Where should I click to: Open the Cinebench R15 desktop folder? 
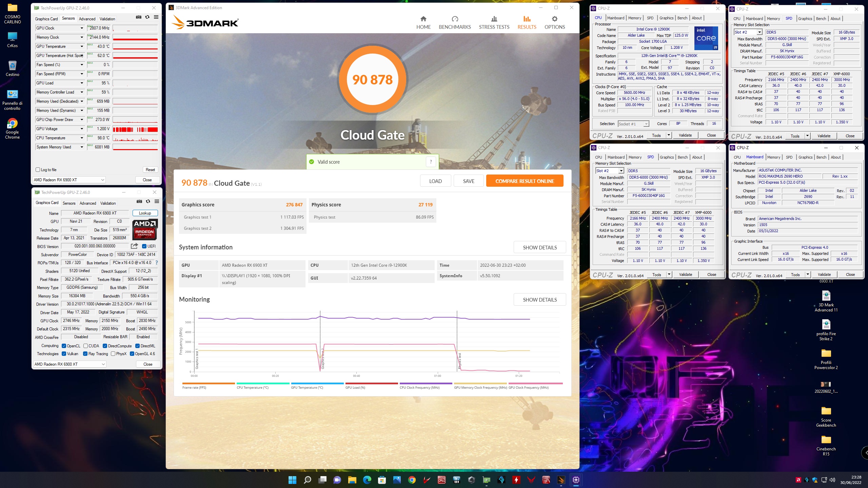(x=826, y=446)
